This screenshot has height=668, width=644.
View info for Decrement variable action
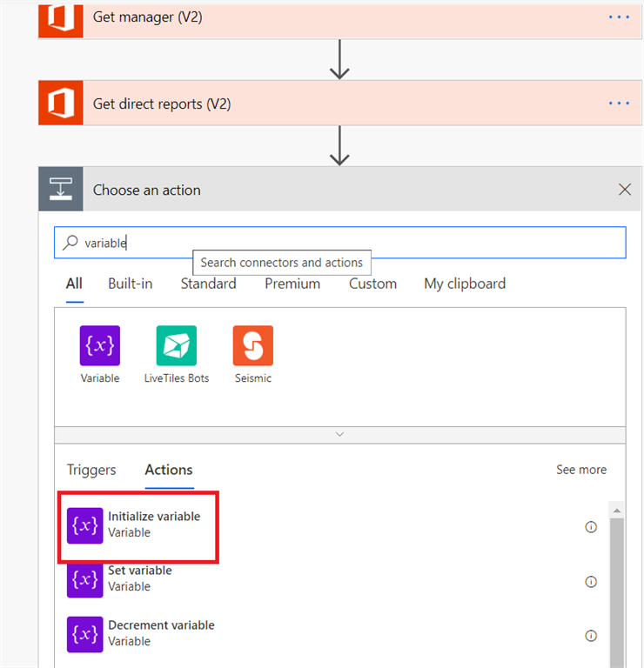pos(591,635)
